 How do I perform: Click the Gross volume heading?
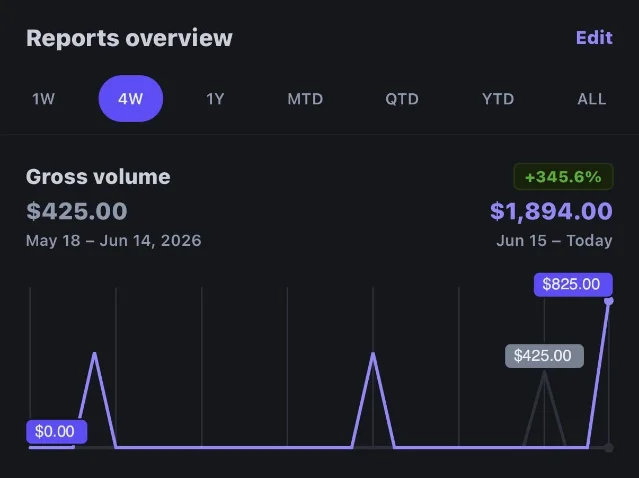click(x=98, y=177)
